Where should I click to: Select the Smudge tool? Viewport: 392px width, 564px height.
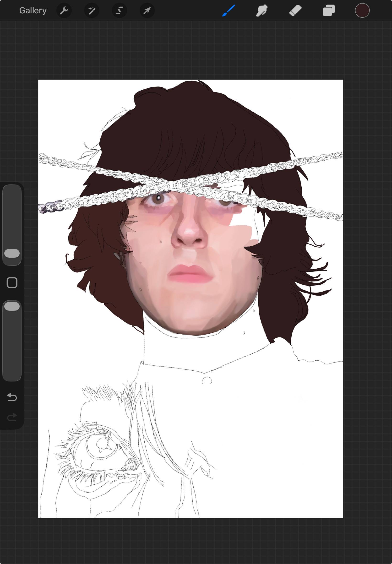click(262, 11)
